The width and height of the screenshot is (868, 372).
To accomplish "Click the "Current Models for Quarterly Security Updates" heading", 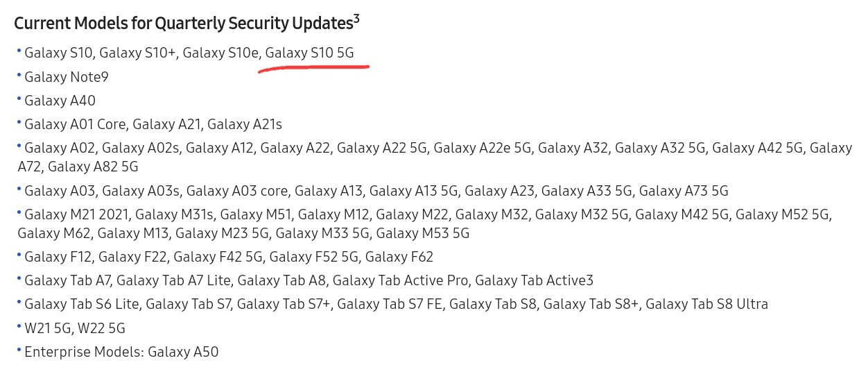I will point(183,24).
